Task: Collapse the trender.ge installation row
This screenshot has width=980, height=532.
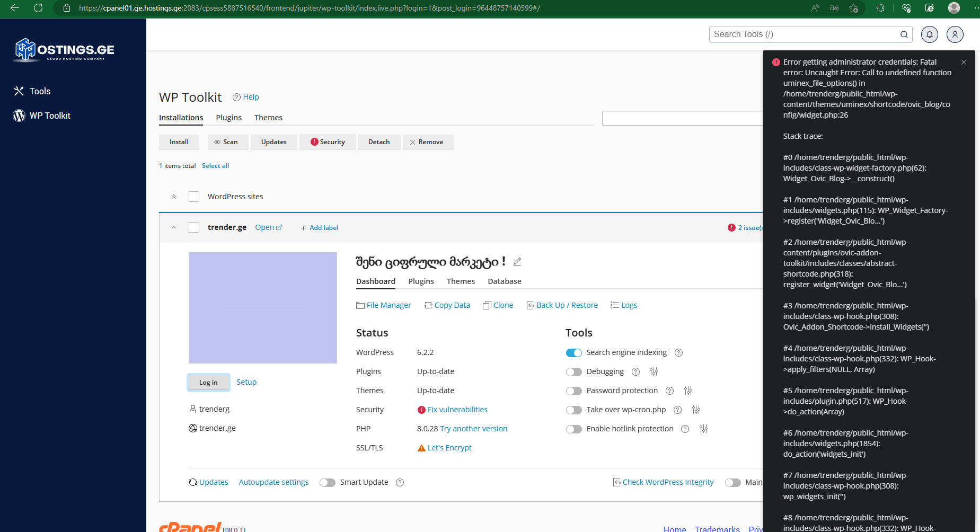Action: pos(174,227)
